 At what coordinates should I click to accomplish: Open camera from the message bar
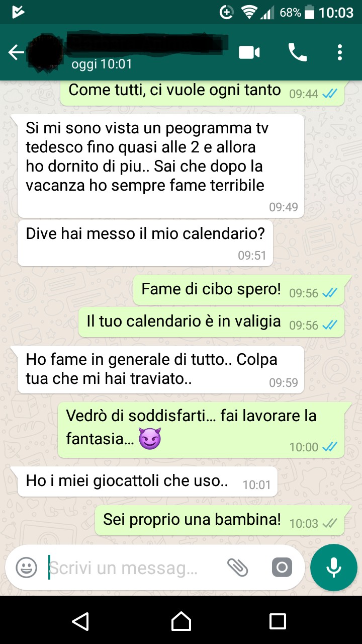tap(282, 568)
